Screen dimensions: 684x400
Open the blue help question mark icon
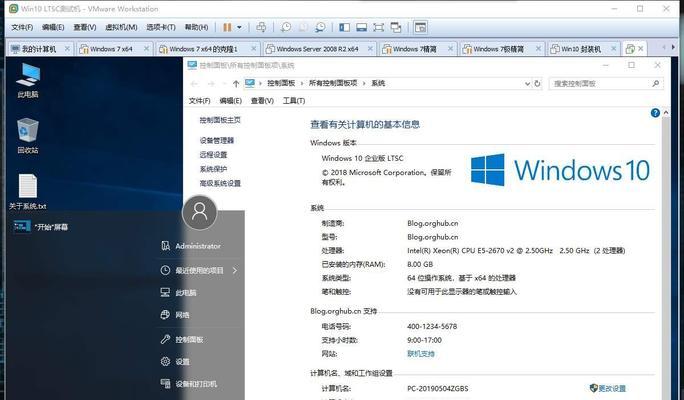(655, 113)
